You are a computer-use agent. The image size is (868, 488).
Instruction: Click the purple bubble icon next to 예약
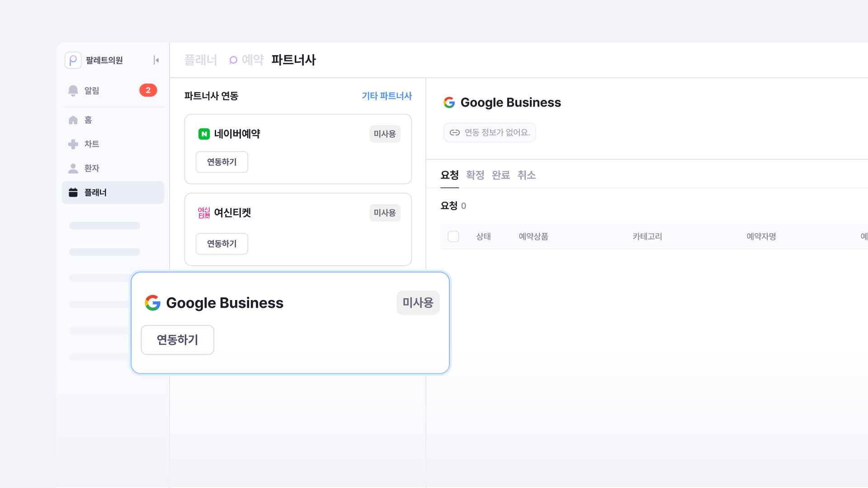click(233, 60)
